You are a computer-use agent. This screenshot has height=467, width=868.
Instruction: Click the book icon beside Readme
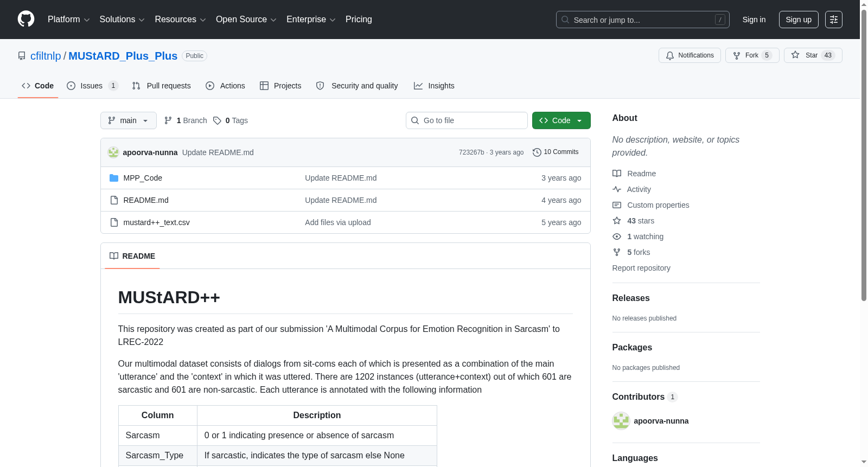coord(617,174)
